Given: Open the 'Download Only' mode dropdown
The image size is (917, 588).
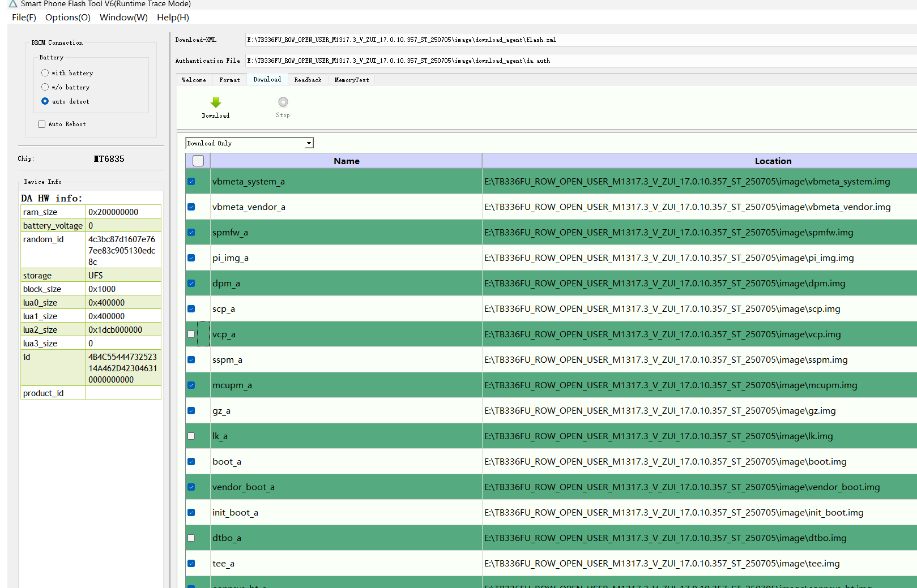Looking at the screenshot, I should pos(250,143).
